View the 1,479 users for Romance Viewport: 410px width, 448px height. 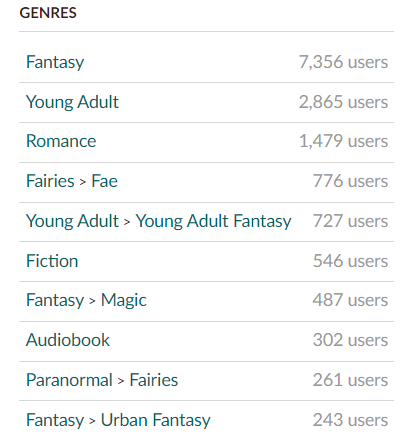tap(343, 141)
